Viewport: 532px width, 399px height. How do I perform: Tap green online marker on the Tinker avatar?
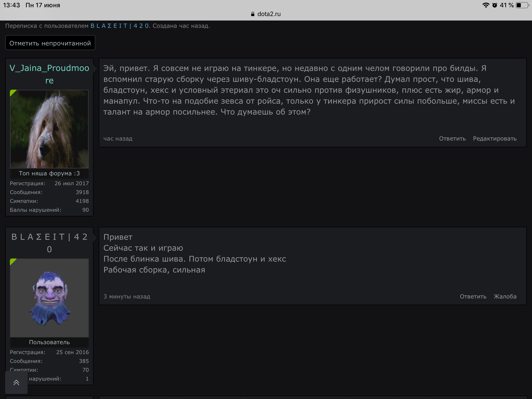coord(12,261)
